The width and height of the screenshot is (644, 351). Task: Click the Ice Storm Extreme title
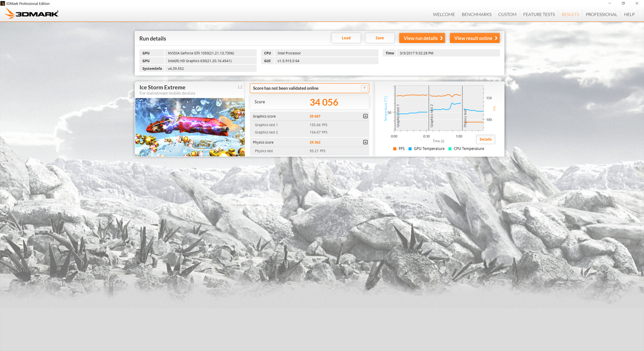[162, 87]
